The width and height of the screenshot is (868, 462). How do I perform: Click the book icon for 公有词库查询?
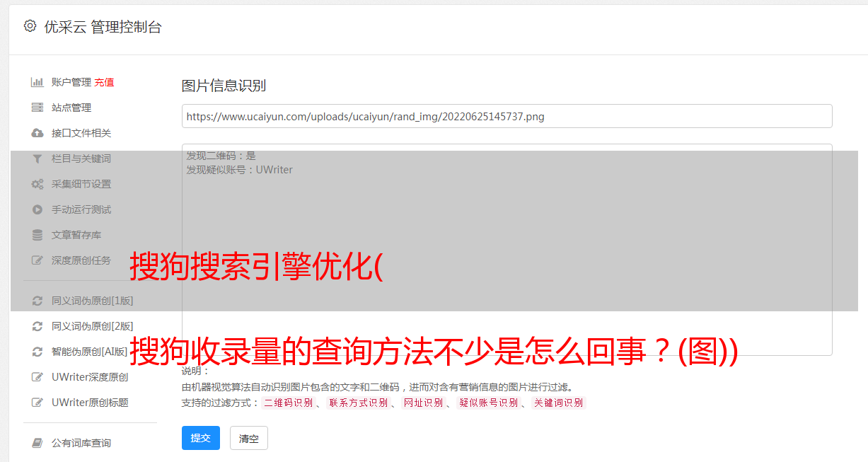tap(37, 443)
